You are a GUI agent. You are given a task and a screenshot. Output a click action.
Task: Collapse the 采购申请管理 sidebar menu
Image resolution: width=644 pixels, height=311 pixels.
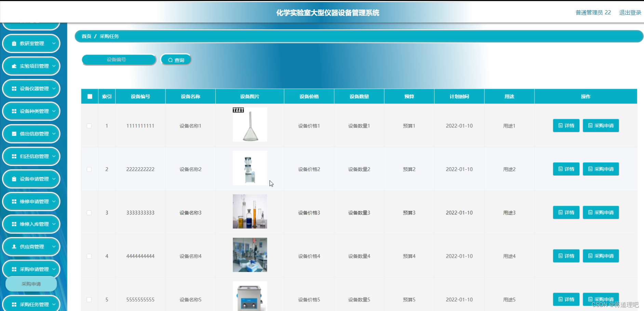coord(53,269)
